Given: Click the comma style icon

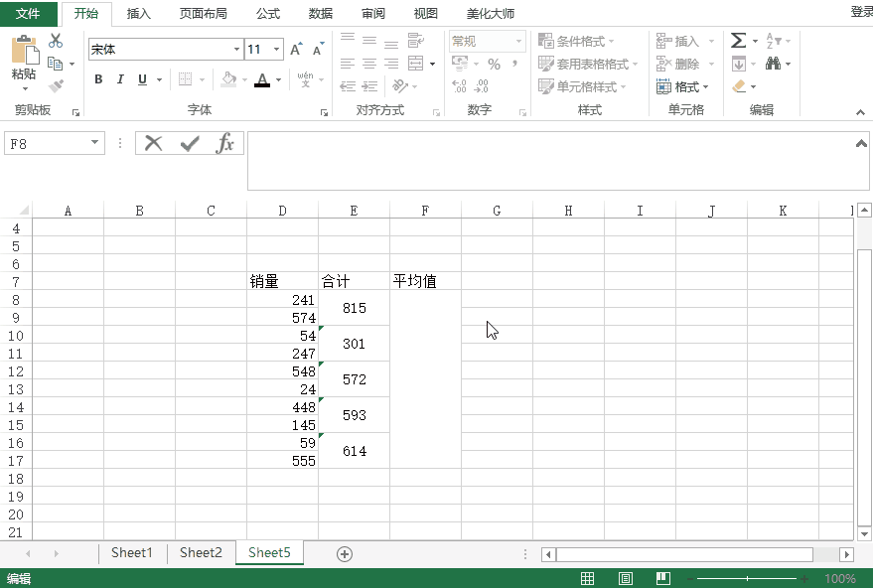Looking at the screenshot, I should (x=515, y=64).
